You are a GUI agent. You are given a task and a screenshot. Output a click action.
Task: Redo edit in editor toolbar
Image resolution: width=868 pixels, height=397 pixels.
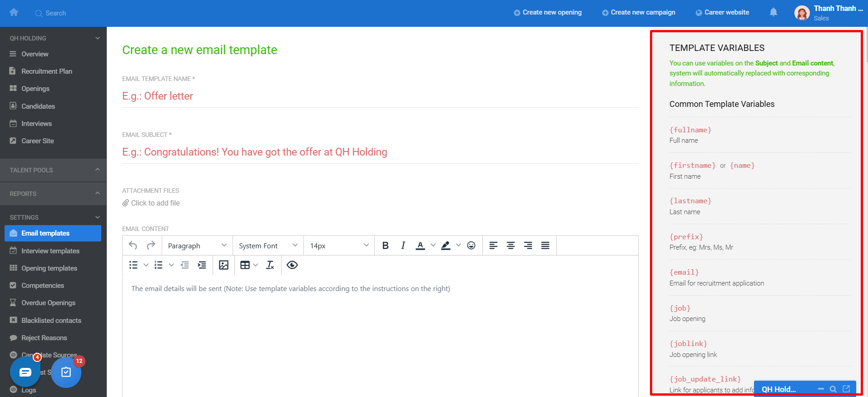point(151,246)
